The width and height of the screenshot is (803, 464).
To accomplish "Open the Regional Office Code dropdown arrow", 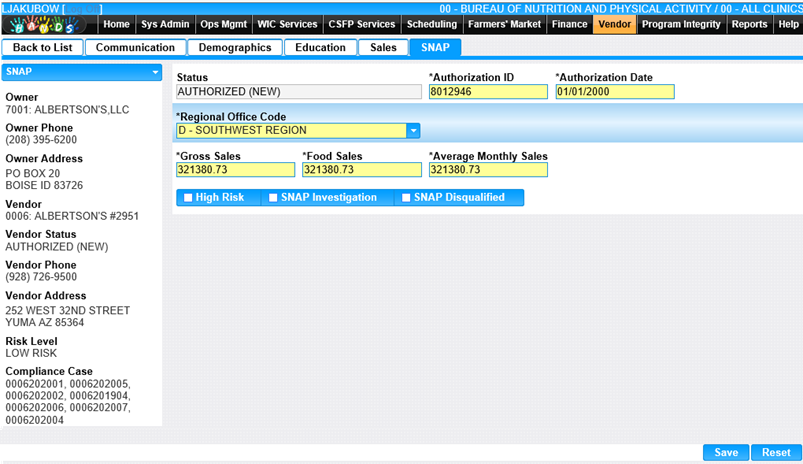I will click(413, 131).
